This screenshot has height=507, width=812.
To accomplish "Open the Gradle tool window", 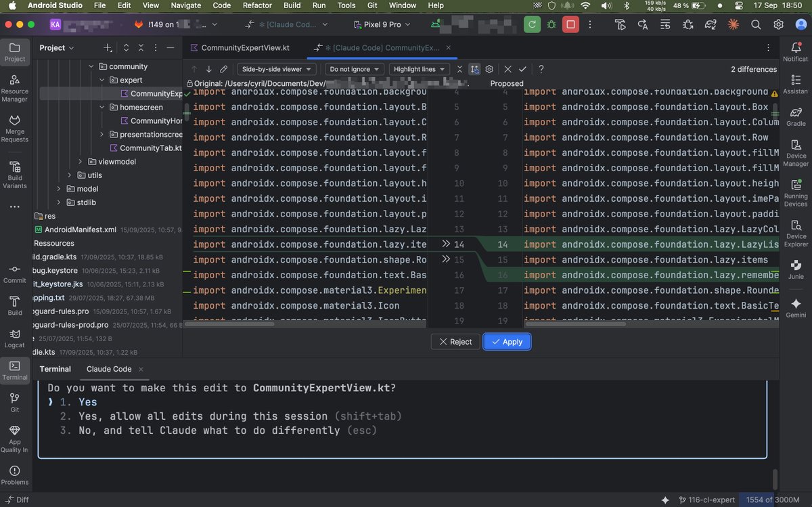I will (796, 116).
